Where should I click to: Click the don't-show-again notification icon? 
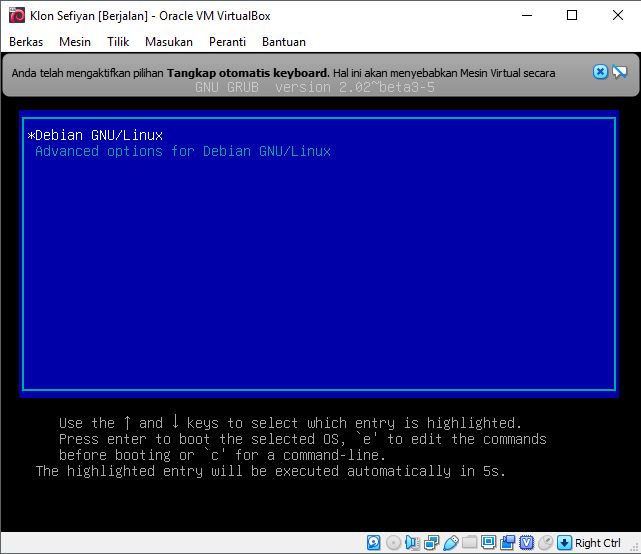coord(619,72)
